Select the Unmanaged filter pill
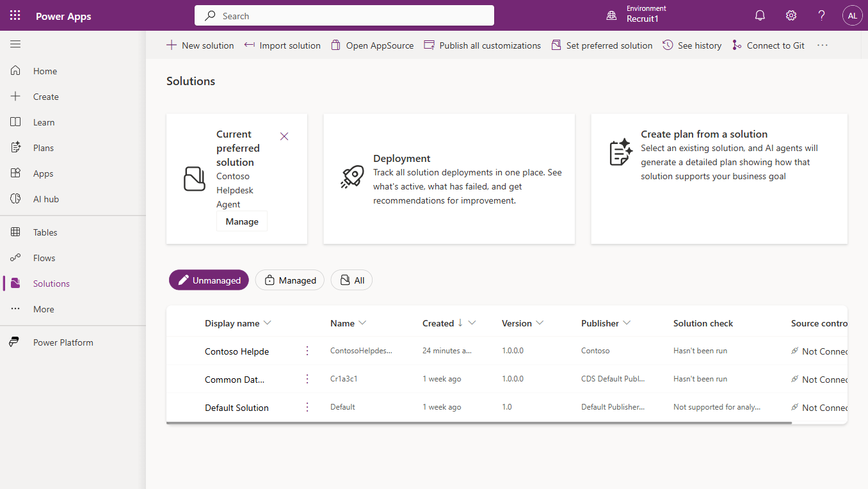 point(209,280)
